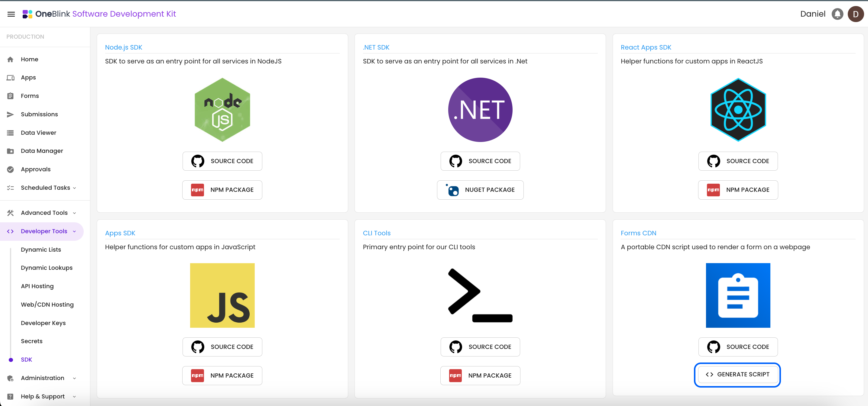Expand Help & Support menu
Viewport: 868px width, 406px height.
[x=74, y=397]
